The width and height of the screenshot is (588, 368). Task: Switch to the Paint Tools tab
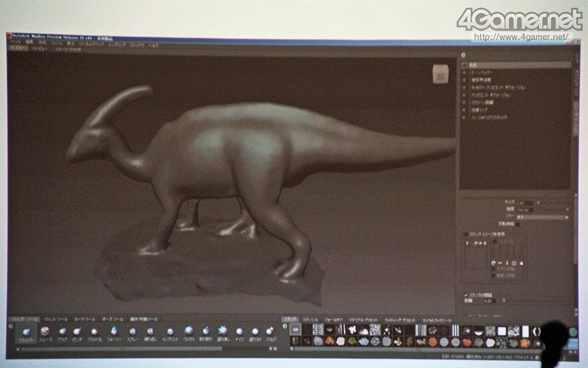pos(55,319)
